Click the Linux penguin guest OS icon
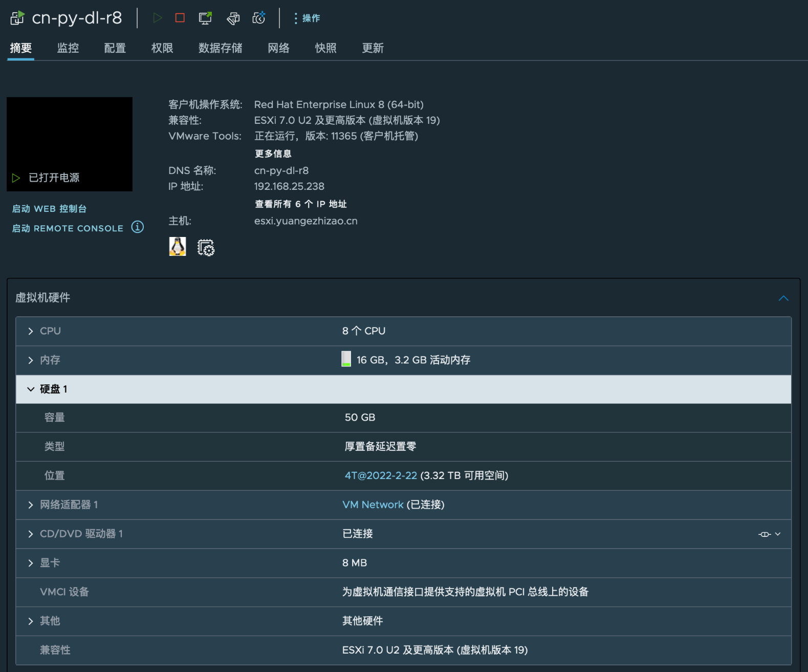Image resolution: width=808 pixels, height=672 pixels. pos(178,247)
